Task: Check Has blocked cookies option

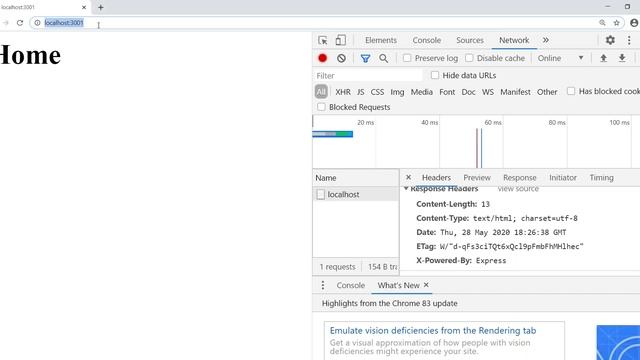Action: 571,91
